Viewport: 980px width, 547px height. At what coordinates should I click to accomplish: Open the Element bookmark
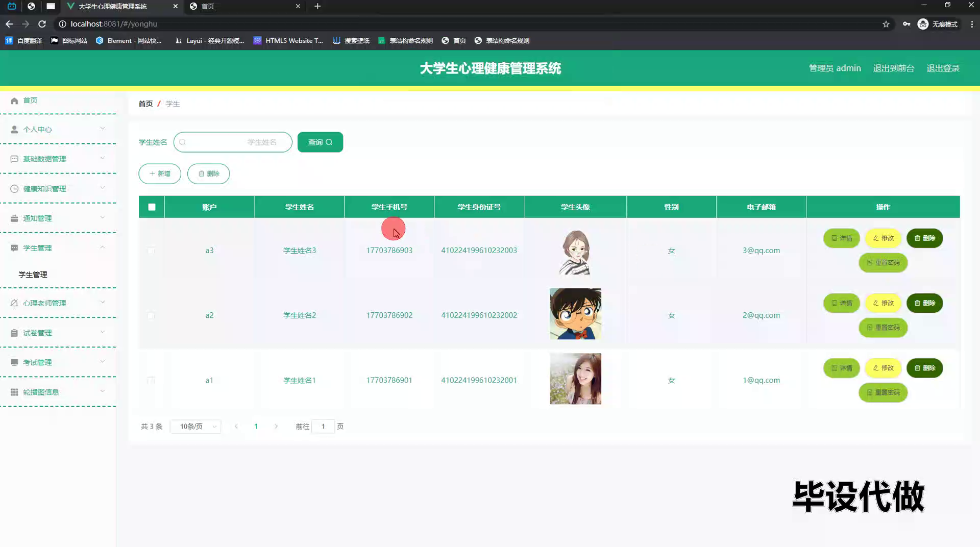129,41
